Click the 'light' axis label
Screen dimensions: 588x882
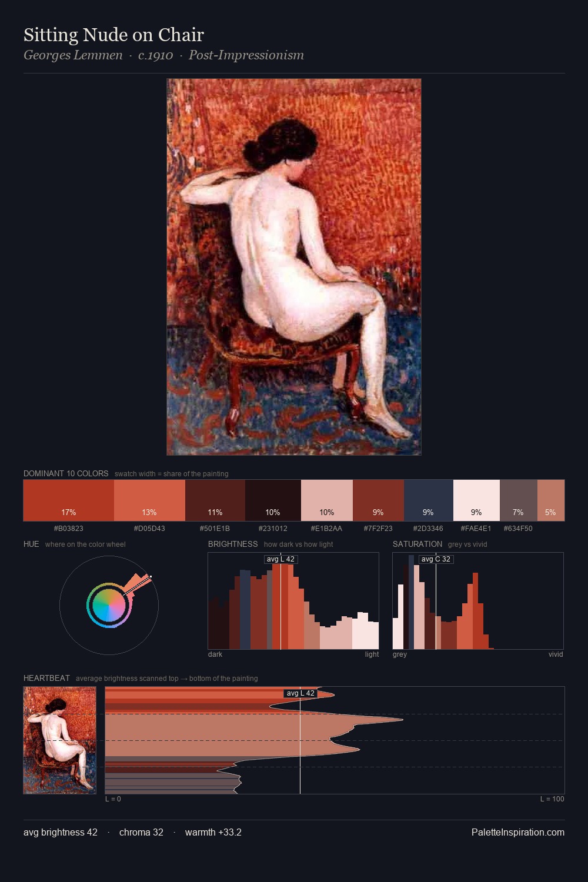click(372, 654)
